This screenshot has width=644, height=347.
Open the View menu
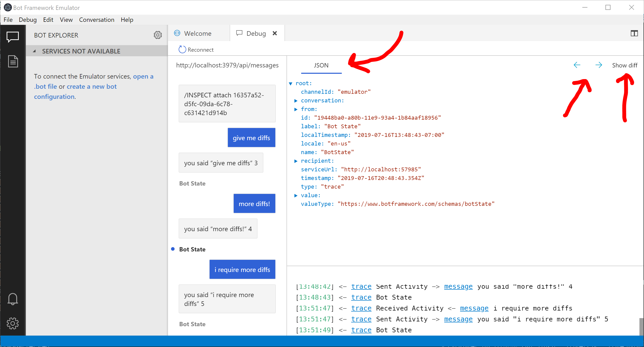point(66,20)
